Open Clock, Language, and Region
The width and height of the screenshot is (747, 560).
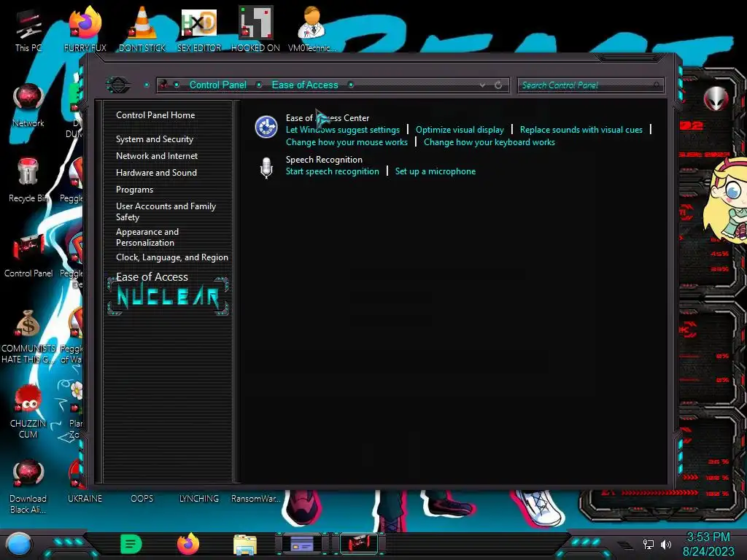[x=172, y=257]
